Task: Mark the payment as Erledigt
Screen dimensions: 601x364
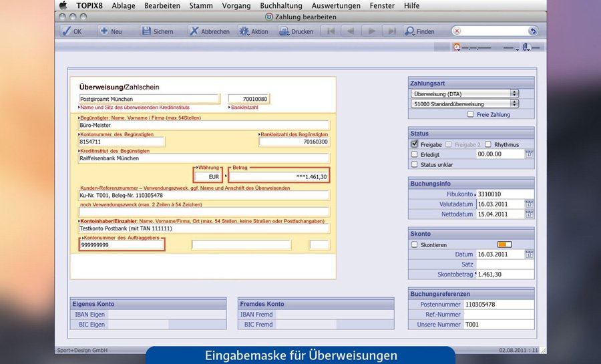Action: (414, 154)
